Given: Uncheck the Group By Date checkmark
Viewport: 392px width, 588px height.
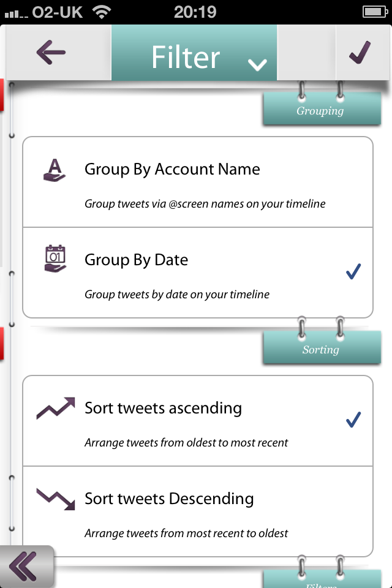Looking at the screenshot, I should point(353,271).
